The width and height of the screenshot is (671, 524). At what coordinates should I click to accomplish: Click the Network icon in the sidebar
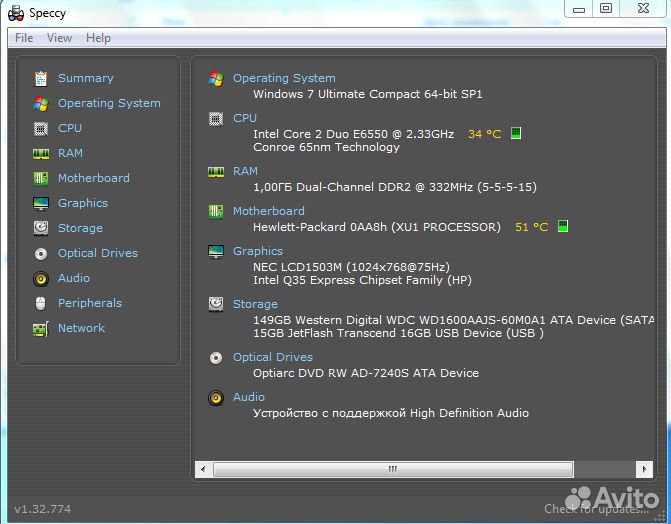tap(41, 328)
